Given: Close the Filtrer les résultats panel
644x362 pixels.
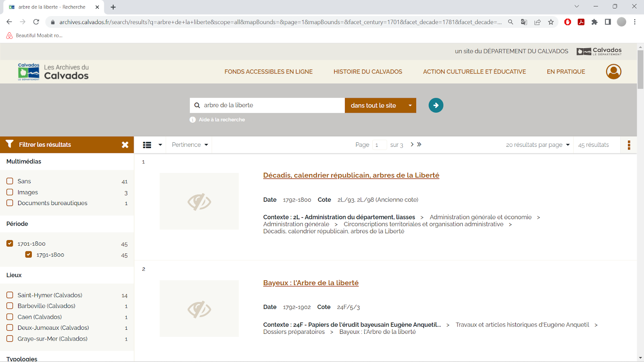Looking at the screenshot, I should [125, 145].
